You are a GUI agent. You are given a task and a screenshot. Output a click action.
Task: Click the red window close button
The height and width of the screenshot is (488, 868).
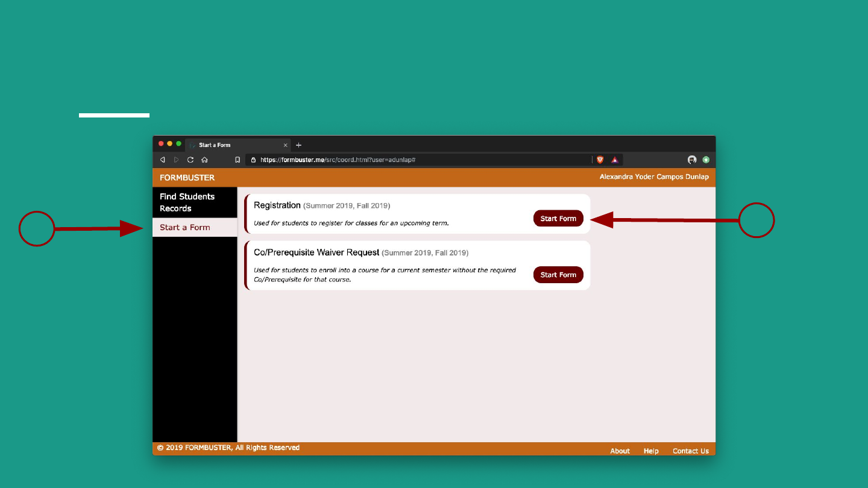(x=161, y=144)
